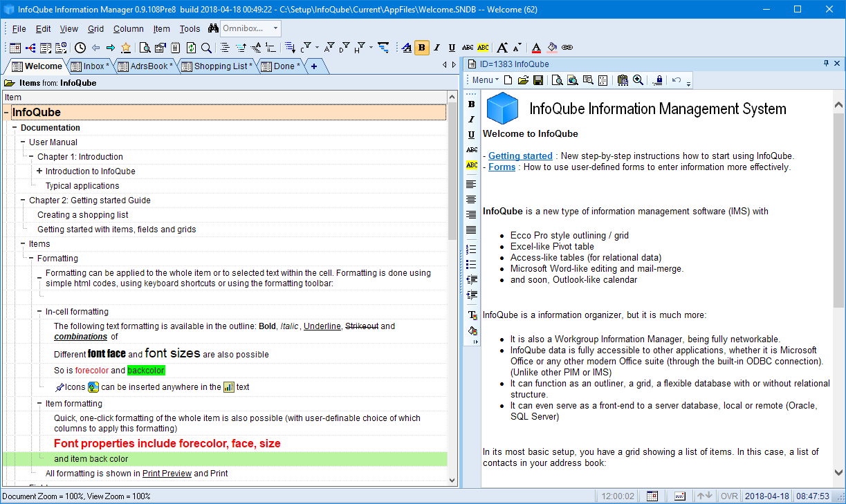Image resolution: width=846 pixels, height=504 pixels.
Task: Toggle OVR overwrite mode in status bar
Action: pos(729,496)
